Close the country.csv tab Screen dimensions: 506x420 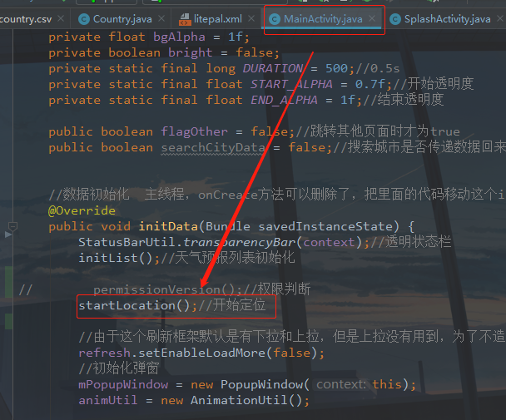[61, 18]
